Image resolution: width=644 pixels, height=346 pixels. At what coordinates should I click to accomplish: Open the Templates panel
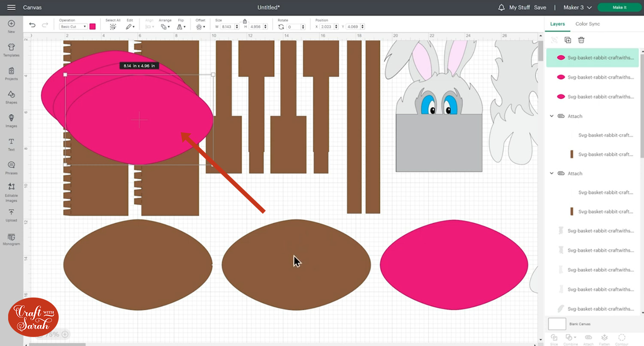click(11, 49)
